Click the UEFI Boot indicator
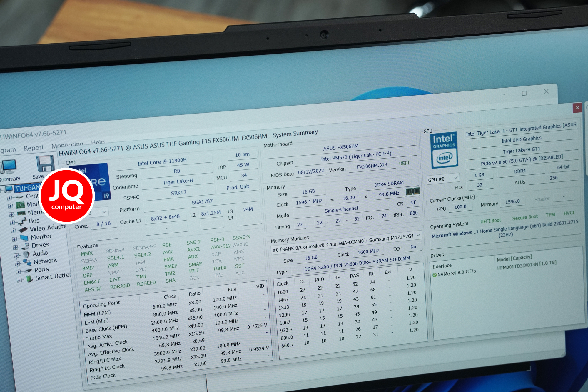 coord(490,221)
